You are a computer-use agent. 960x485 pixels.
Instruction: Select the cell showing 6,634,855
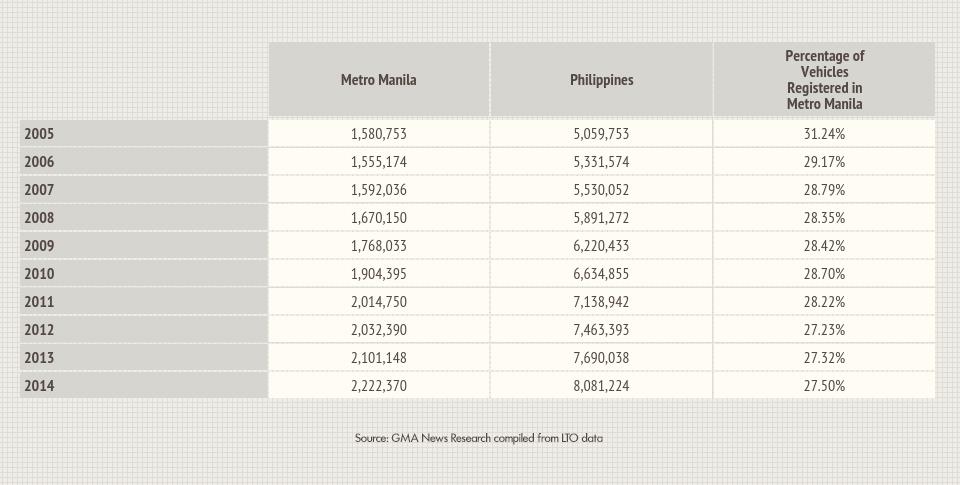pos(601,274)
